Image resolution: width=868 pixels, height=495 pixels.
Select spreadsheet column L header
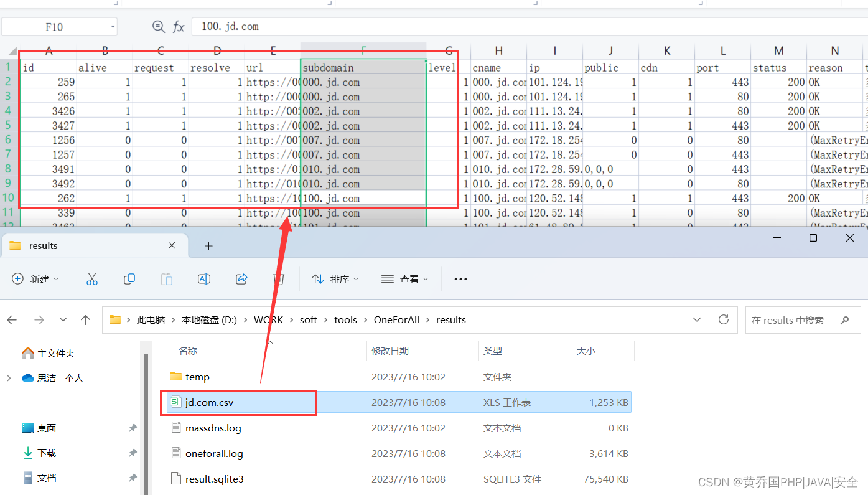[722, 51]
